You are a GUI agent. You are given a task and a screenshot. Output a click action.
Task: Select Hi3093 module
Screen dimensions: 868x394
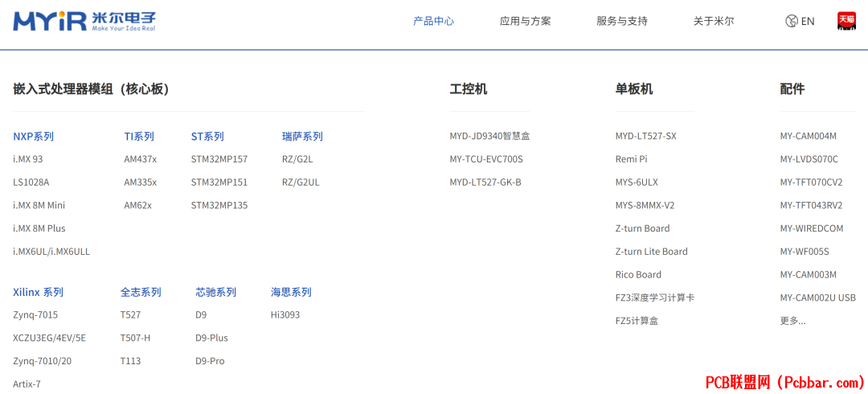[285, 314]
